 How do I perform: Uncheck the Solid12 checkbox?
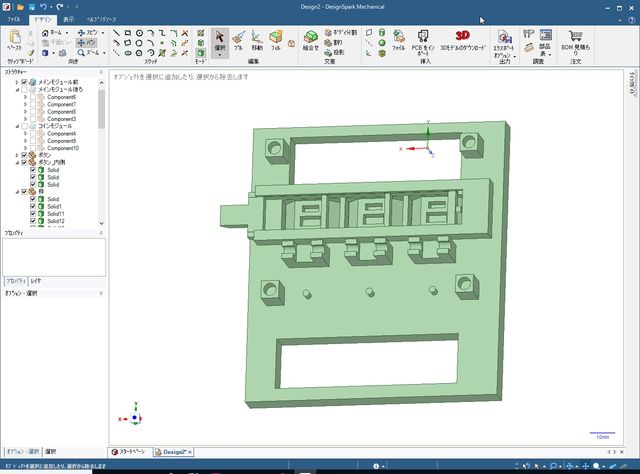pos(33,221)
